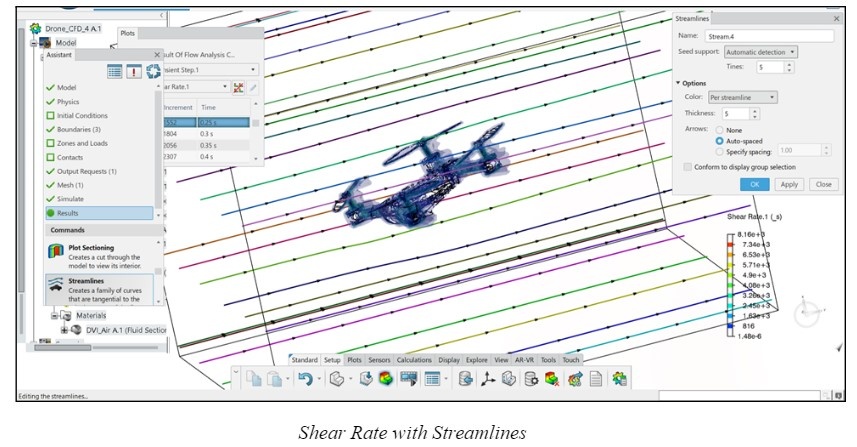Select the Auto-spaced arrows radio button
The height and width of the screenshot is (447, 857).
click(720, 141)
